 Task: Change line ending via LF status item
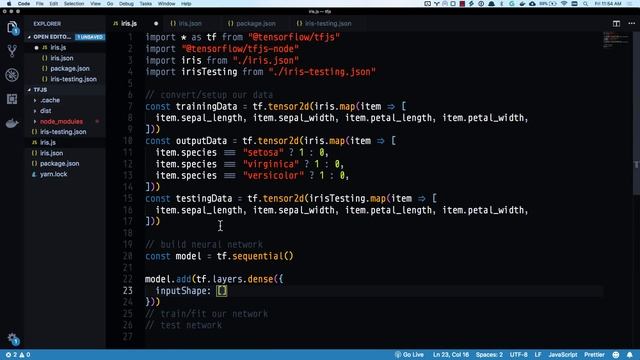point(538,355)
